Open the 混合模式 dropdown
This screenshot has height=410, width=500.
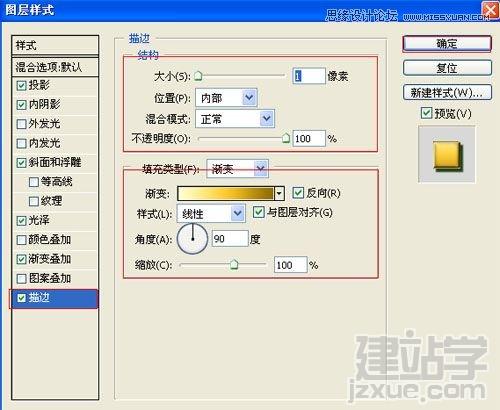[235, 118]
